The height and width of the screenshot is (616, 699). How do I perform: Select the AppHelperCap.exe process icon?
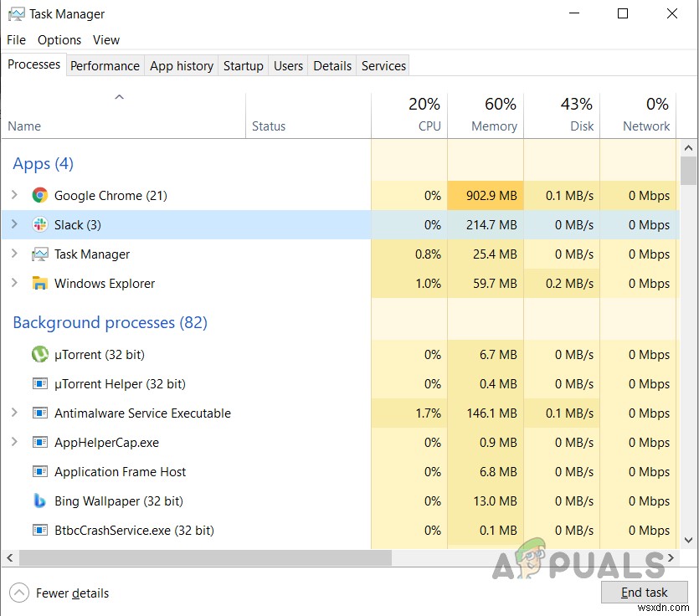pos(39,442)
